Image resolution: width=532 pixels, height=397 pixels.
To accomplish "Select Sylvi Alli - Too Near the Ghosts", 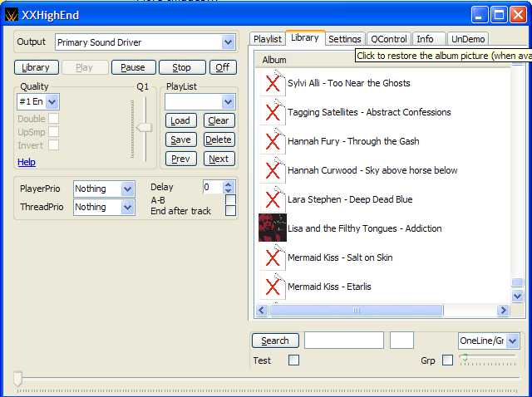I will [349, 83].
